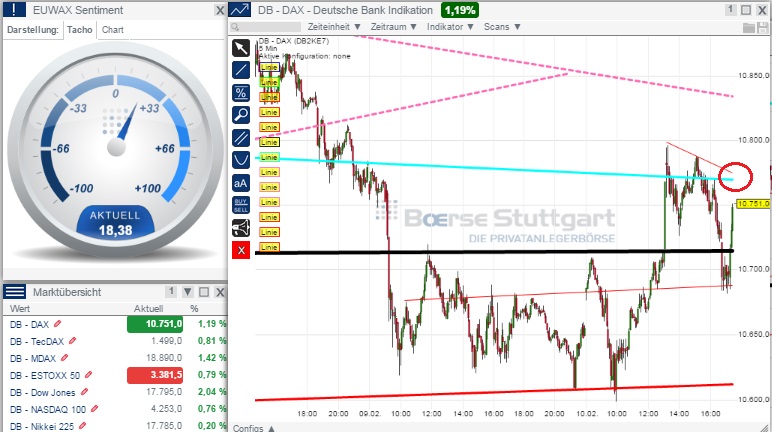This screenshot has width=772, height=432.
Task: Maximize the DB - DAX chart panel
Action: (746, 10)
